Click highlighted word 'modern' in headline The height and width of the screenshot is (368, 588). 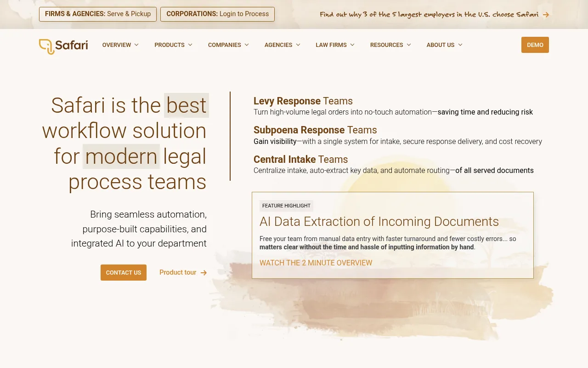pos(121,156)
